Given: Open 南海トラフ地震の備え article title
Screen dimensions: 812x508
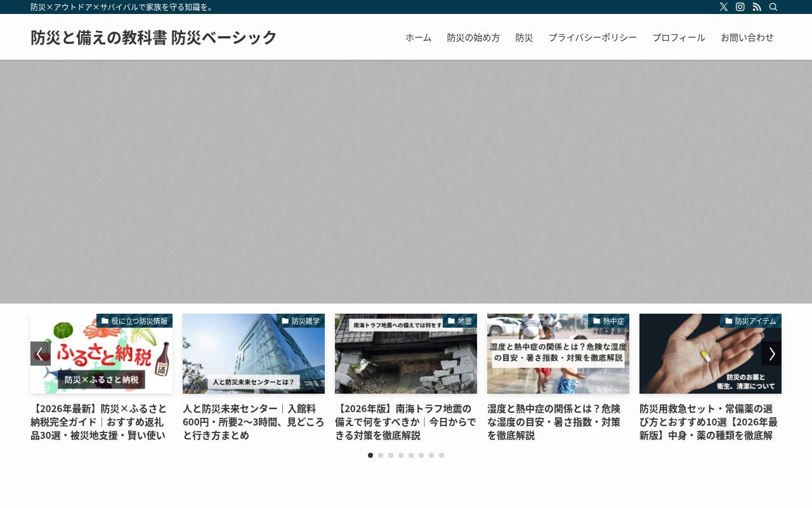Looking at the screenshot, I should click(406, 422).
